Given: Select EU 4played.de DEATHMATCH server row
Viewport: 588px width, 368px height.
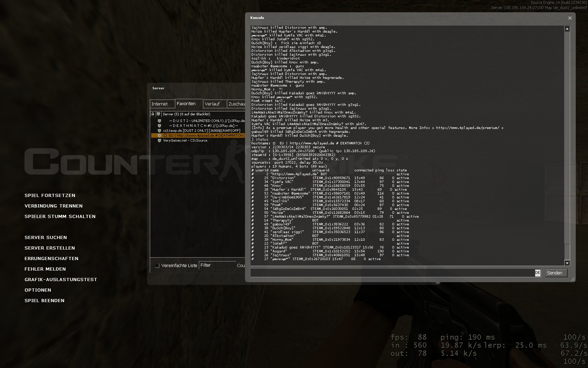Looking at the screenshot, I should tap(198, 135).
